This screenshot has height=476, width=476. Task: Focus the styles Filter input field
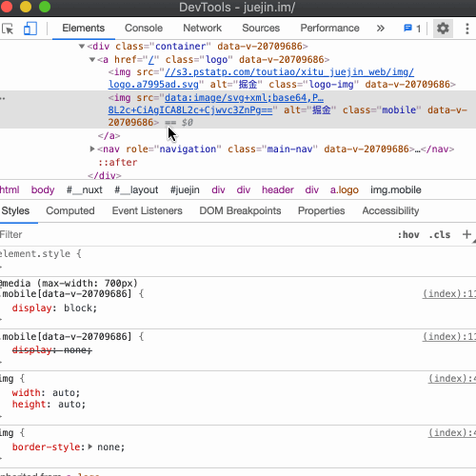pyautogui.click(x=190, y=234)
